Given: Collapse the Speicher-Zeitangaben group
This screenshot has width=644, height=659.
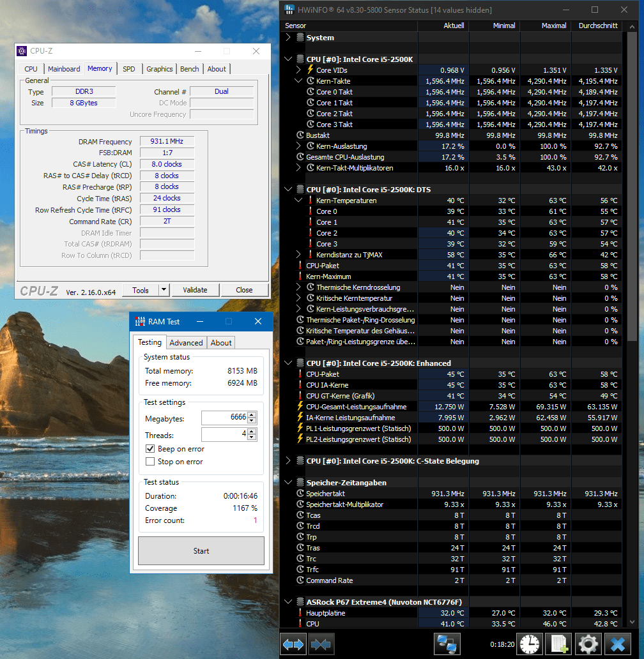Looking at the screenshot, I should 288,482.
